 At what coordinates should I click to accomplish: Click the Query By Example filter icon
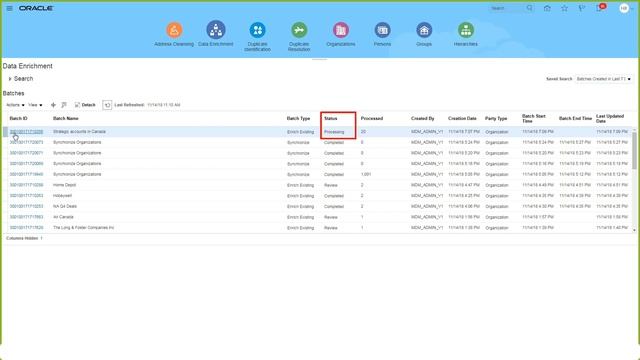tap(64, 105)
